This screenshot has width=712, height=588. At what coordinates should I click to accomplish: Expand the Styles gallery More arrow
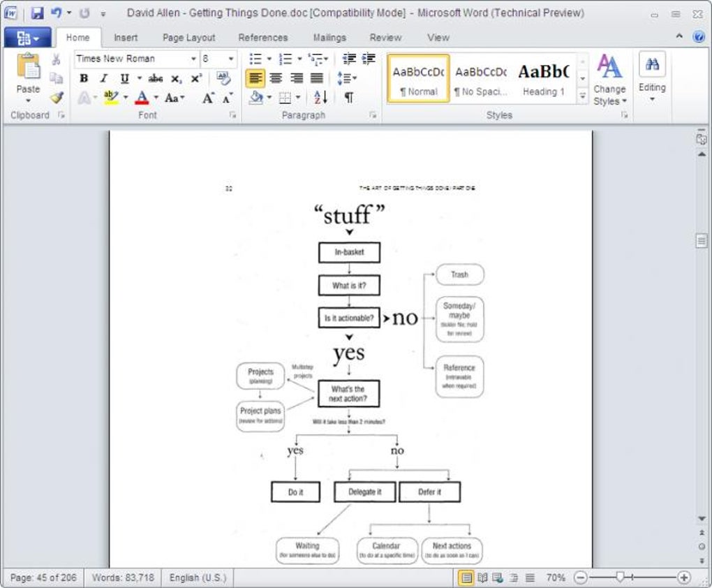[583, 96]
